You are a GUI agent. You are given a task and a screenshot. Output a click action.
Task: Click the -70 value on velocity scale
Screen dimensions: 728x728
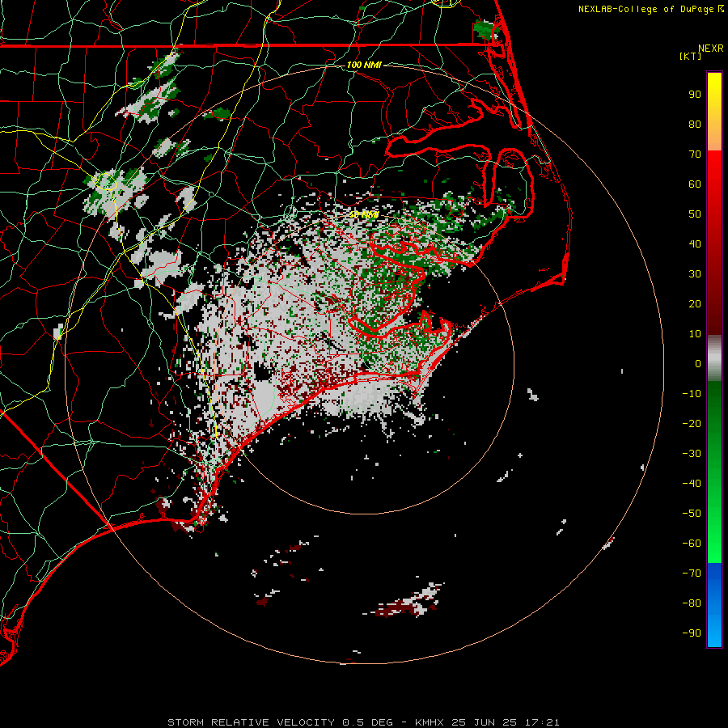pos(692,574)
